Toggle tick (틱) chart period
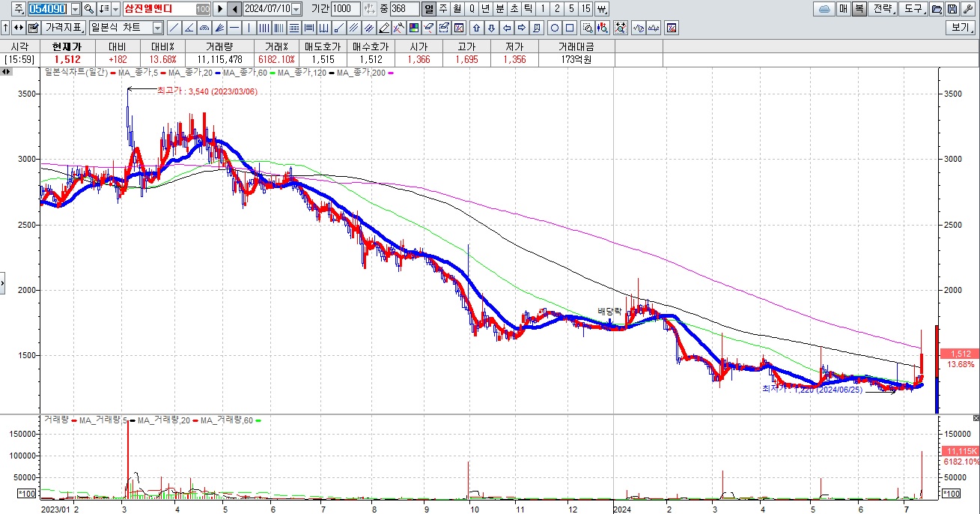The height and width of the screenshot is (514, 980). click(529, 9)
